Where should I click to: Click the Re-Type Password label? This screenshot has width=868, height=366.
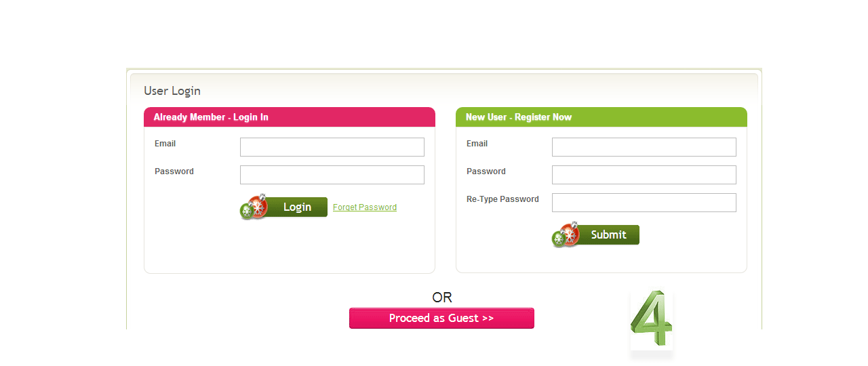click(x=502, y=199)
